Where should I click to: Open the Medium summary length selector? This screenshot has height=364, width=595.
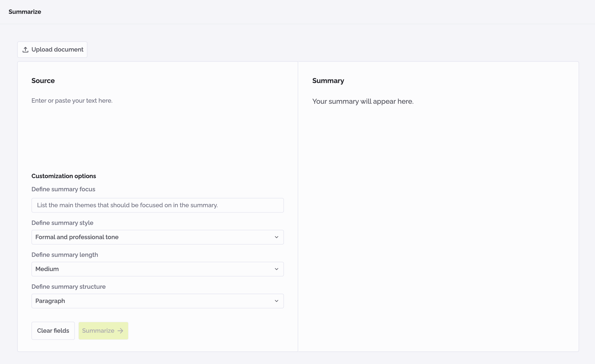point(157,269)
